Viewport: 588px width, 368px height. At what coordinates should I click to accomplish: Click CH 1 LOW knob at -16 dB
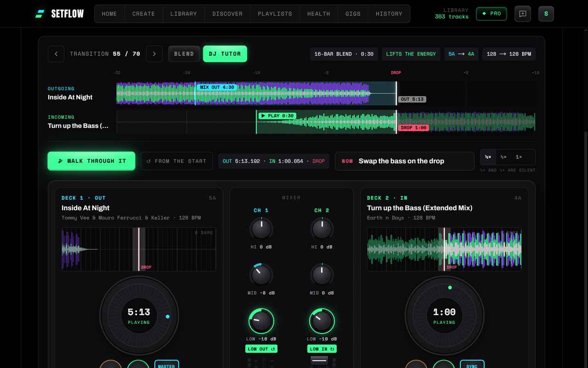(x=261, y=321)
